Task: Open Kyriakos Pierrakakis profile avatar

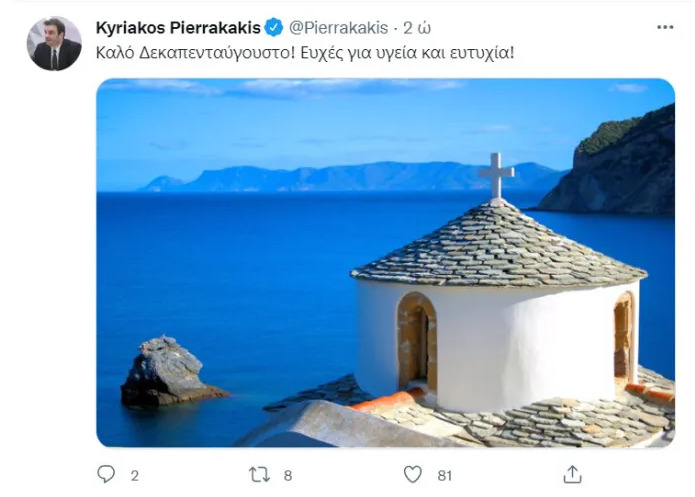Action: [x=54, y=43]
